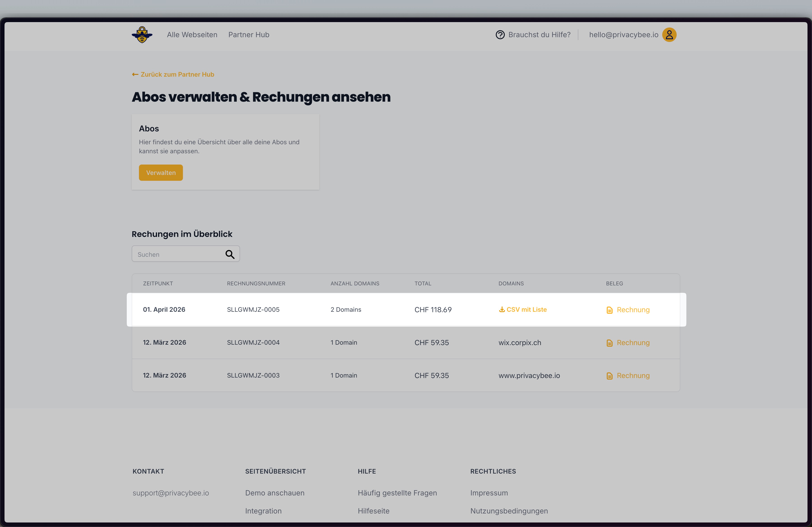Click back arrow to Partner Hub

tap(135, 74)
